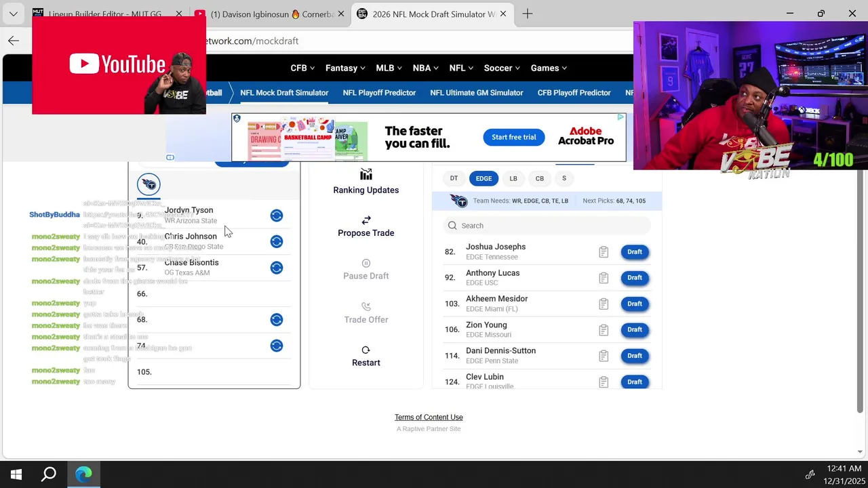This screenshot has height=488, width=868.
Task: Filter players by CB position
Action: point(540,178)
